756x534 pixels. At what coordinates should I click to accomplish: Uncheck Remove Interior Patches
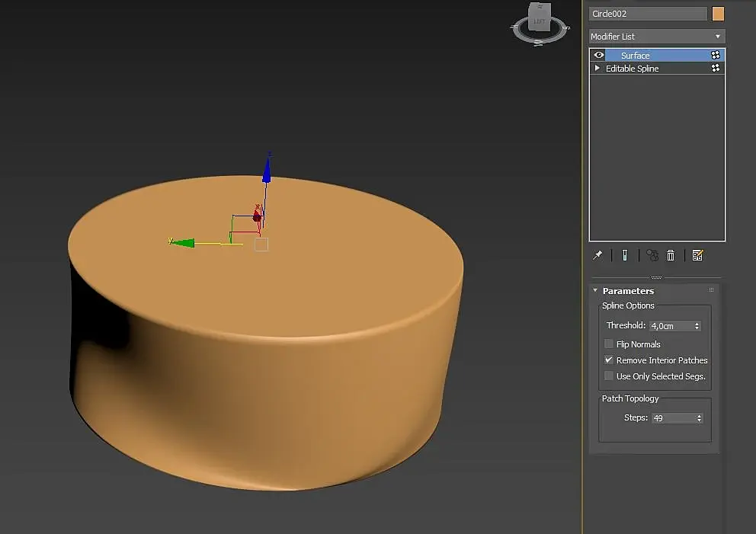coord(609,360)
